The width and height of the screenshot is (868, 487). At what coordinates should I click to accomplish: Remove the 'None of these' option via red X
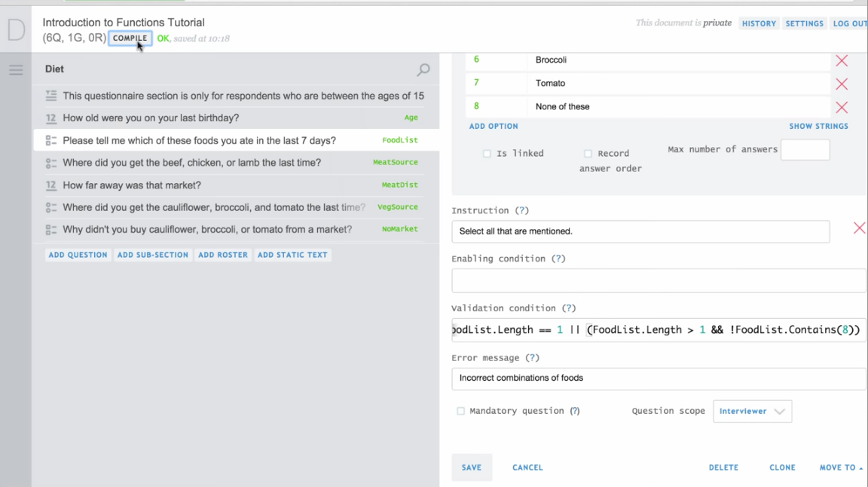tap(842, 106)
